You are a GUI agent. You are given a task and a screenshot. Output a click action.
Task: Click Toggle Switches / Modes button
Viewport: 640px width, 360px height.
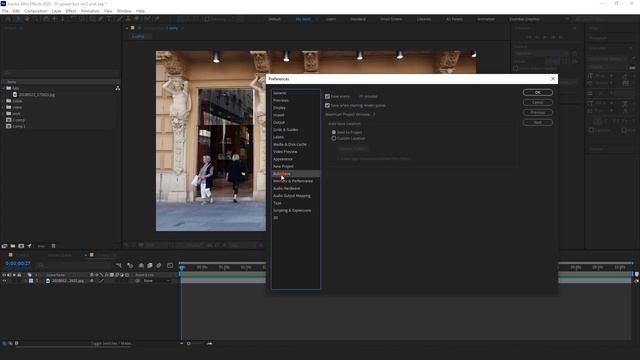(111, 344)
